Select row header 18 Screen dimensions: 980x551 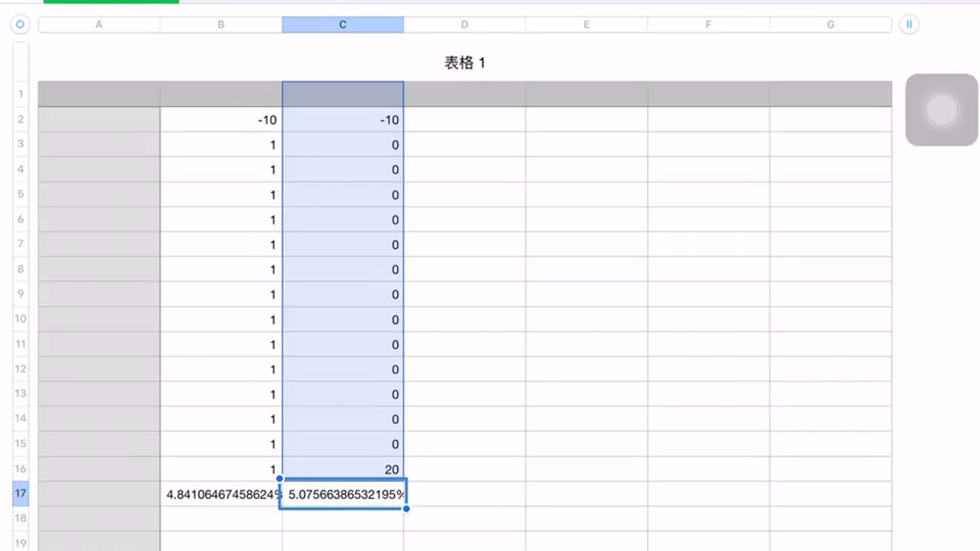click(x=21, y=518)
